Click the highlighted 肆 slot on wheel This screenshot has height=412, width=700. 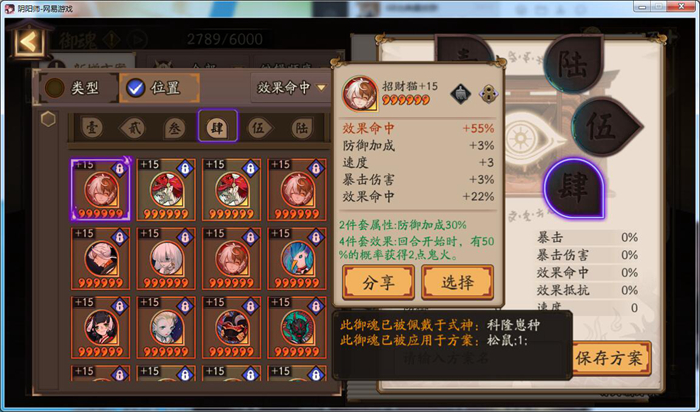click(x=574, y=188)
